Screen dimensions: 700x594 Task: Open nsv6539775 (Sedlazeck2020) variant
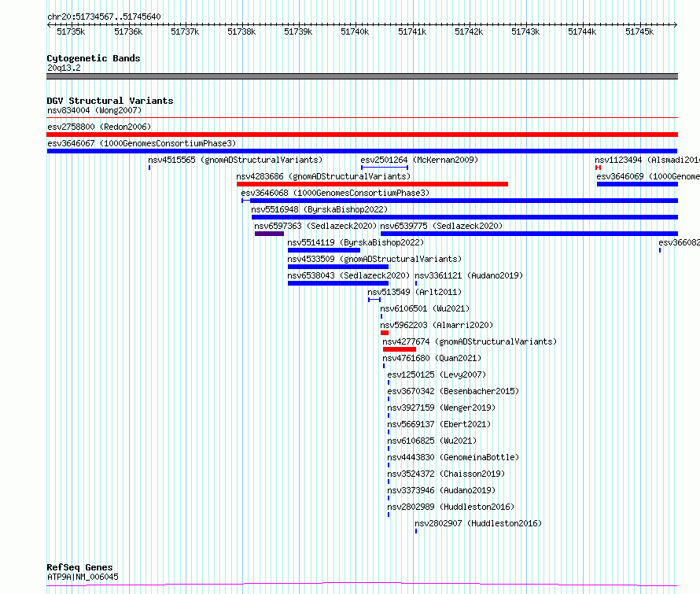[441, 226]
